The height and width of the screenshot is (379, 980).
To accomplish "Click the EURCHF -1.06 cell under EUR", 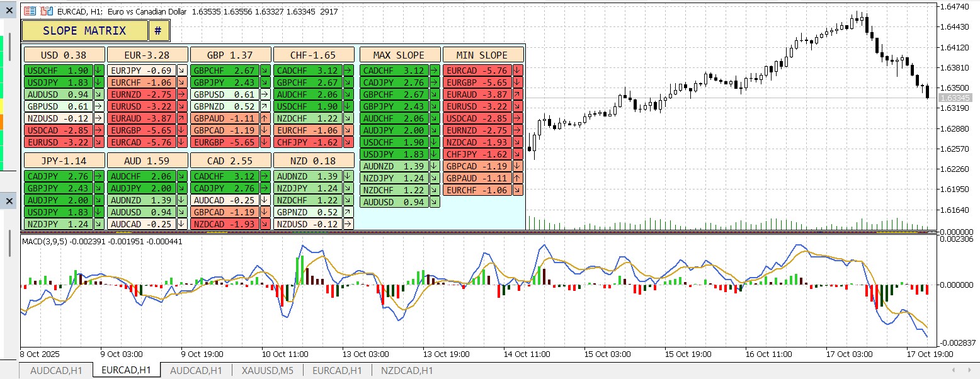I will coord(142,81).
